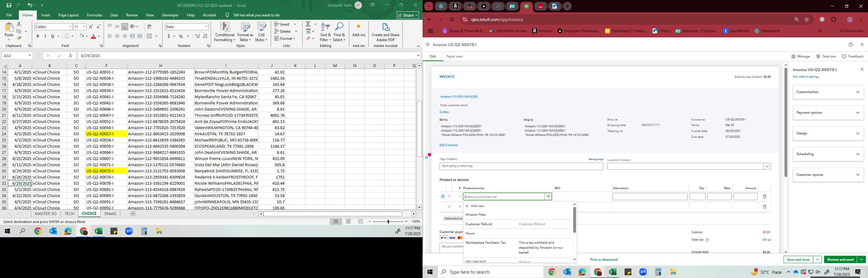Open Add-ins from the Excel ribbon
The image size is (868, 278).
pos(359,30)
